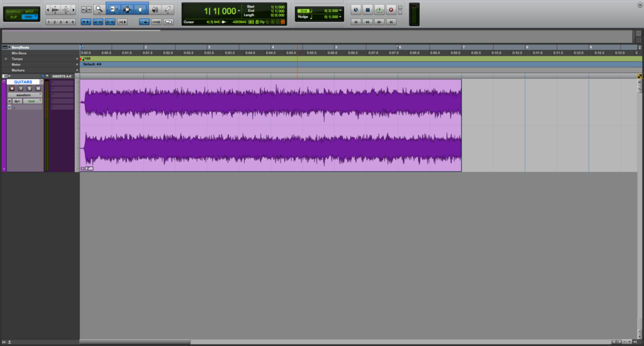Click the Min:Secs ruler label

tap(19, 53)
